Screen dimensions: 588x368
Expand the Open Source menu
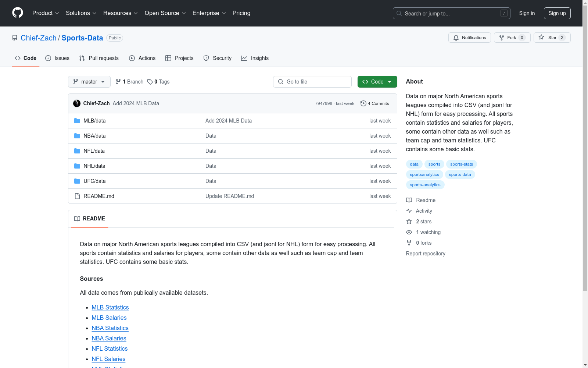point(165,13)
